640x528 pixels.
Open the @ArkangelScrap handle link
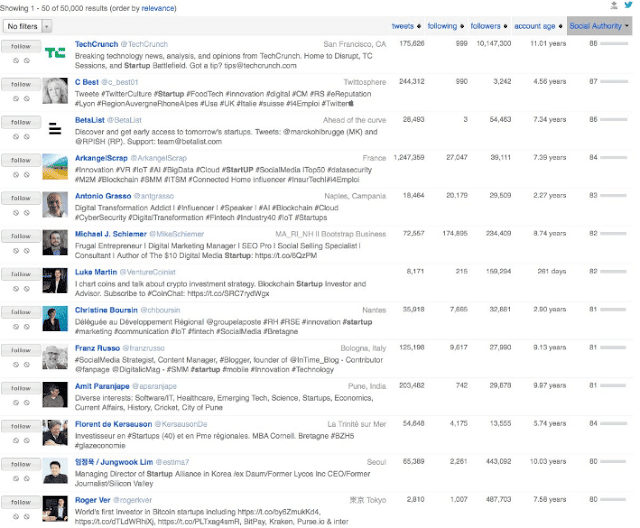(x=158, y=158)
